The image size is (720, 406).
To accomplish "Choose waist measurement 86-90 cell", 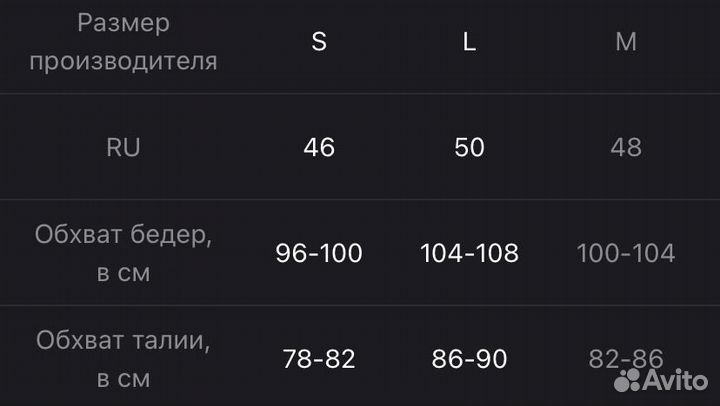I will (469, 359).
